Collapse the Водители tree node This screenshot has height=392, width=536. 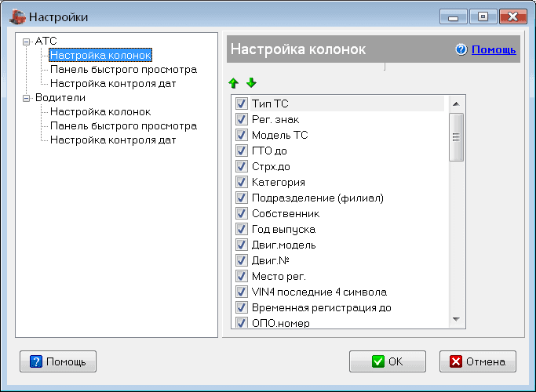coord(27,98)
